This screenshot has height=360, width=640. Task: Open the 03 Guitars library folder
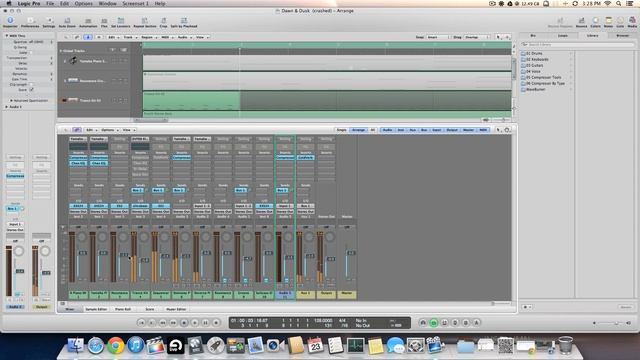tap(536, 65)
